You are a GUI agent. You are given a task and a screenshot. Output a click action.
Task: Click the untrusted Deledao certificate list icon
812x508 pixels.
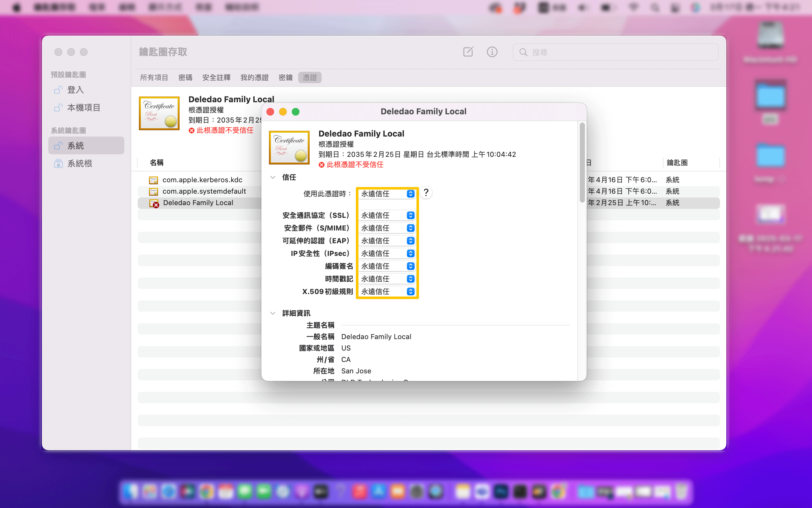pos(154,203)
